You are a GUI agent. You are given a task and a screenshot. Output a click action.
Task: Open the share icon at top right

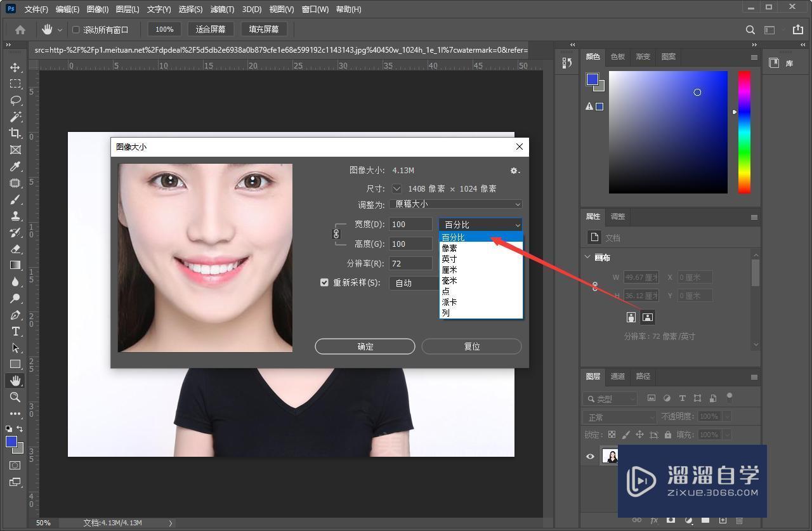click(797, 29)
